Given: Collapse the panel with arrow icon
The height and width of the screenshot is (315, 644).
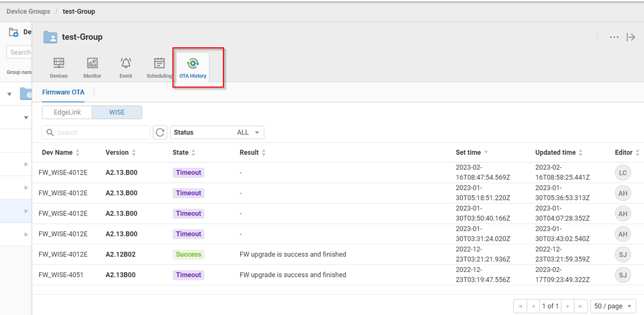Looking at the screenshot, I should pyautogui.click(x=631, y=37).
